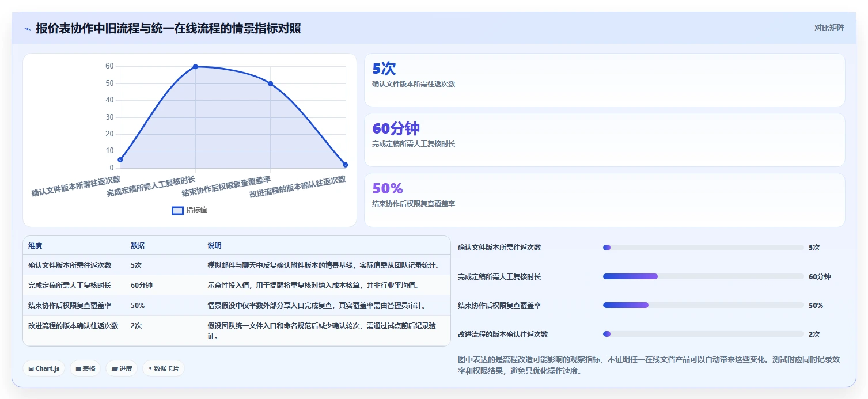Select the 60分钟 data card

pyautogui.click(x=604, y=140)
